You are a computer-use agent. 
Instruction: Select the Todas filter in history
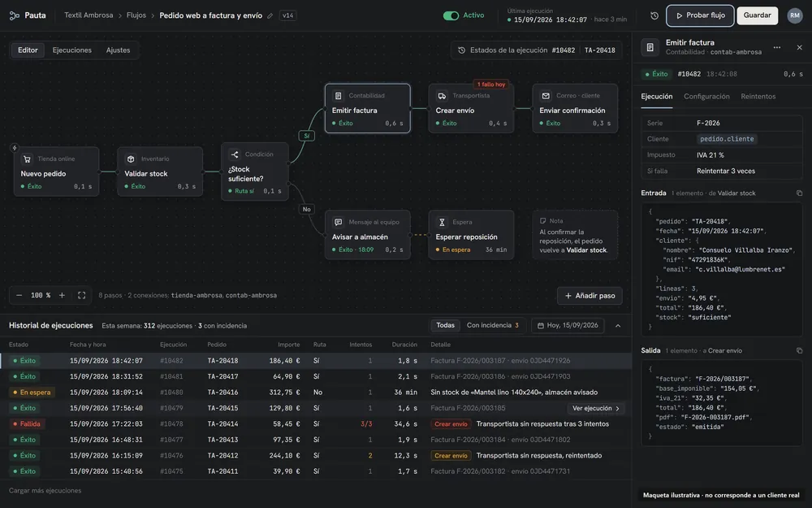pyautogui.click(x=445, y=326)
